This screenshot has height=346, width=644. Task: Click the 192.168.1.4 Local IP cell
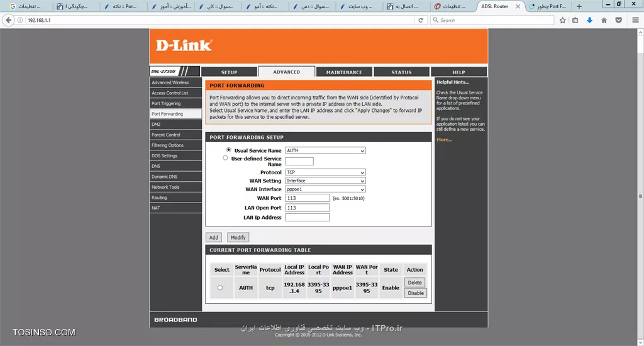click(x=294, y=287)
